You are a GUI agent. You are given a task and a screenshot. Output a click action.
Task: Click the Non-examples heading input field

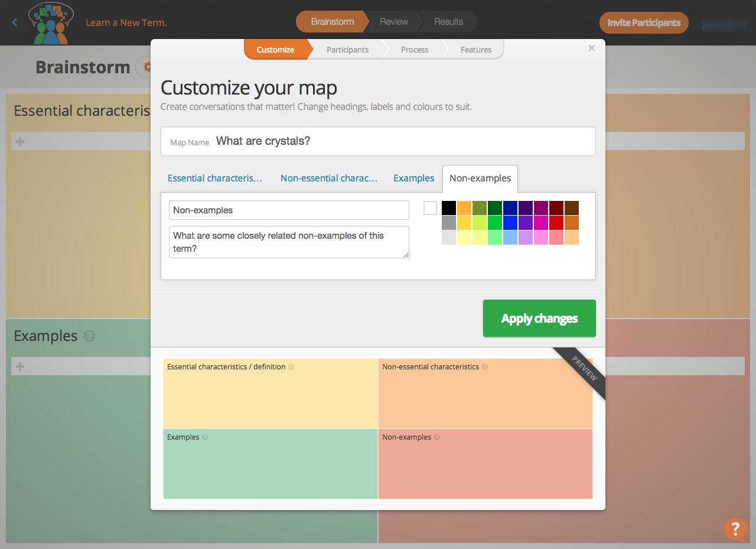(x=289, y=210)
